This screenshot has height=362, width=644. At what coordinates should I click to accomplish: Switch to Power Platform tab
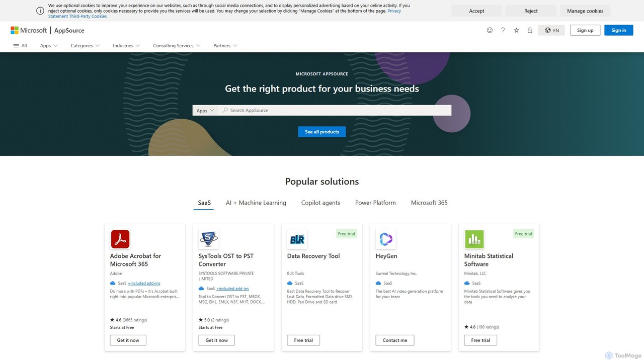[375, 203]
